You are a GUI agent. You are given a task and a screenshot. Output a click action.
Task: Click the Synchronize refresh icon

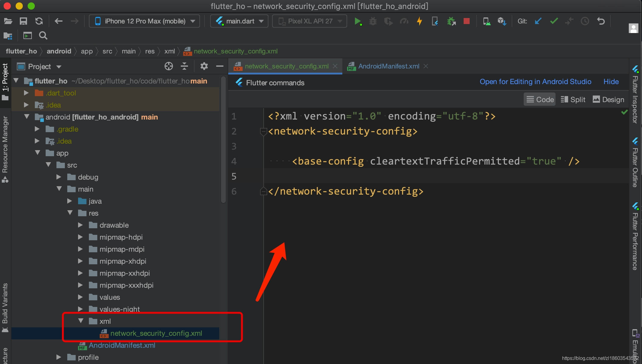pos(39,21)
